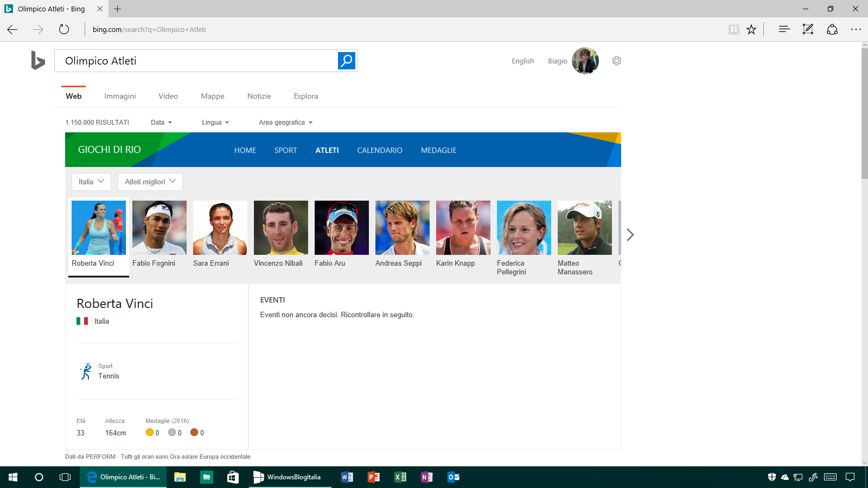The width and height of the screenshot is (868, 488).
Task: Open Windows Defender tray icon
Action: (771, 477)
